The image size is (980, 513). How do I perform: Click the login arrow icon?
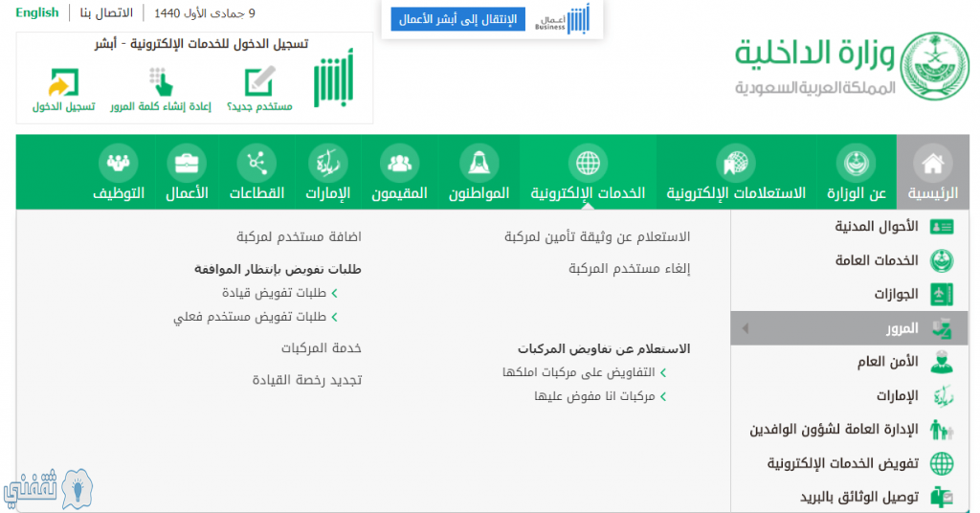pyautogui.click(x=63, y=82)
